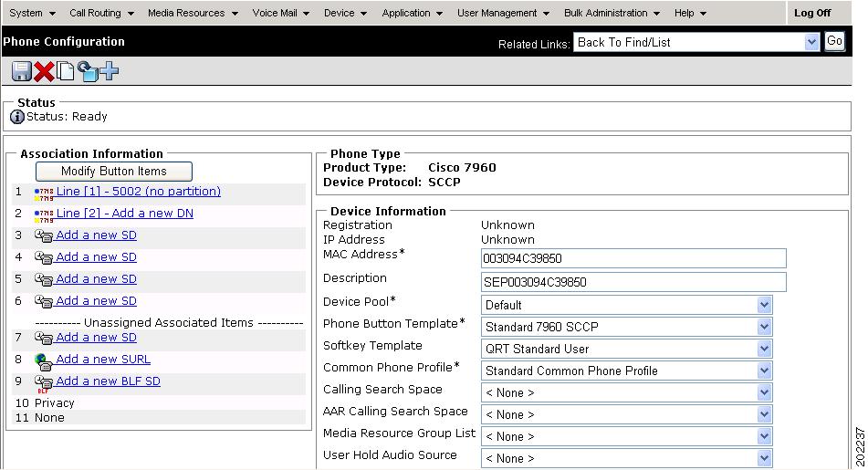Open the Calling Search Space dropdown
Viewport: 868px width, 470px height.
click(627, 392)
